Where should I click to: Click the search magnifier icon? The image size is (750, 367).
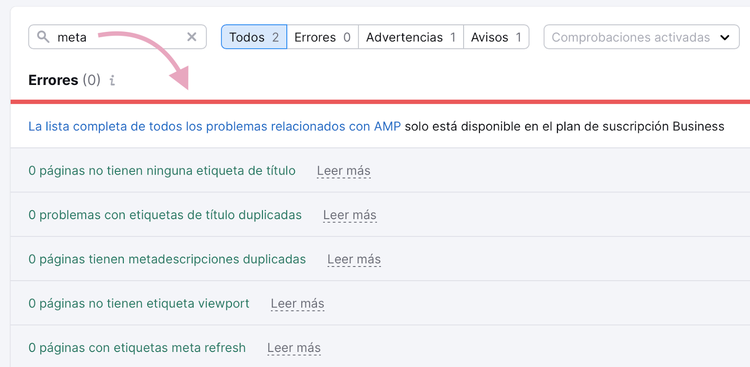coord(43,37)
